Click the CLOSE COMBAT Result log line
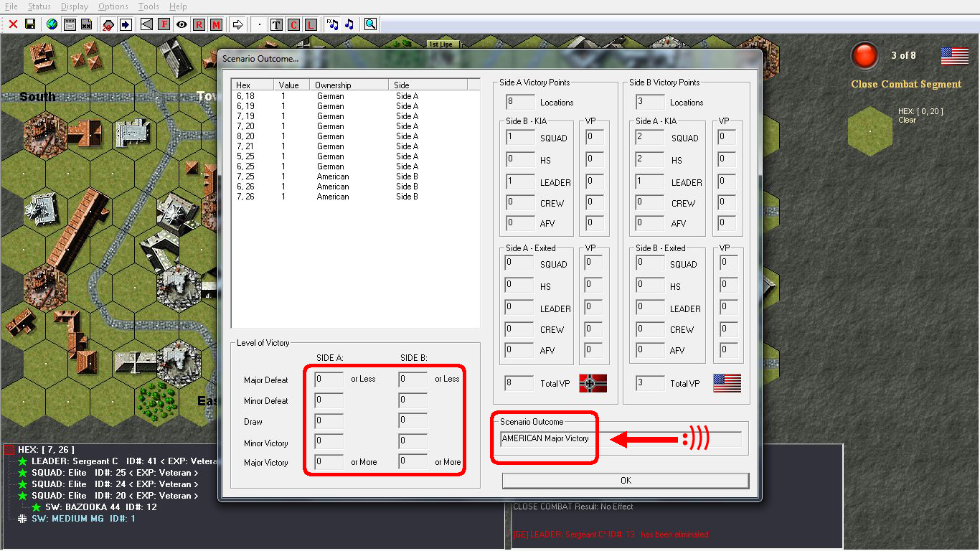The image size is (980, 551). click(573, 507)
